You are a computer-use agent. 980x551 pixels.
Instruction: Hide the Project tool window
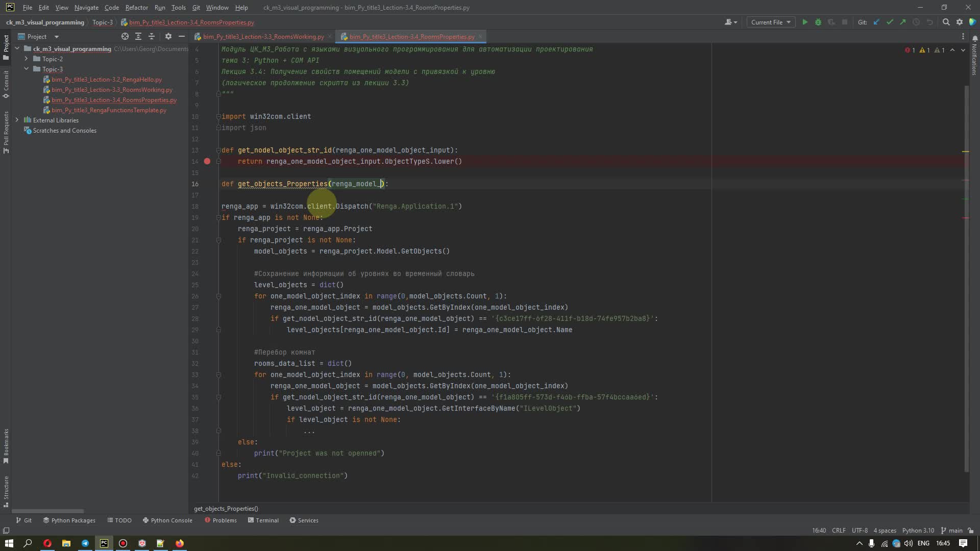click(x=182, y=36)
